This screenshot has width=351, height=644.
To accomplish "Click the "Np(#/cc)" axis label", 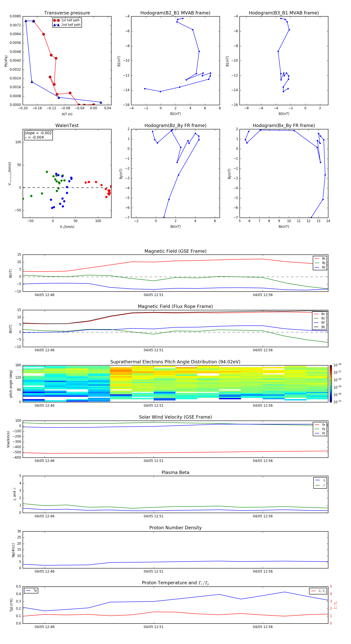I will 13,550.
